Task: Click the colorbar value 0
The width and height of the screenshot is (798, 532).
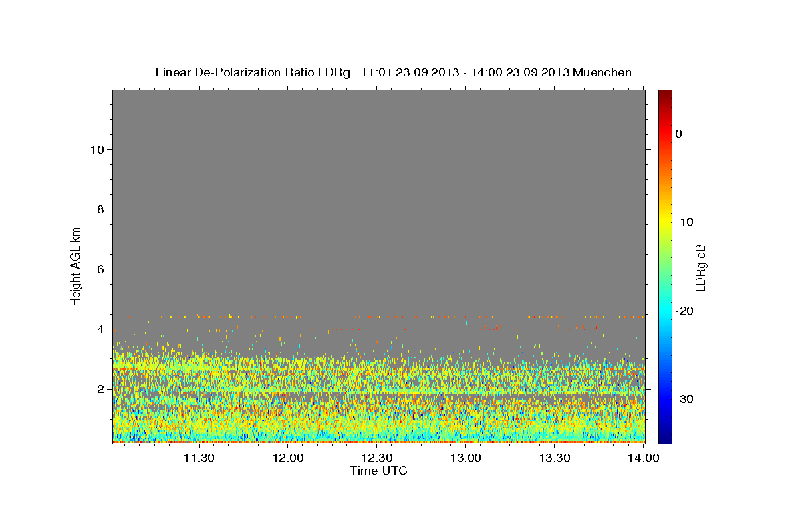Action: click(x=679, y=134)
